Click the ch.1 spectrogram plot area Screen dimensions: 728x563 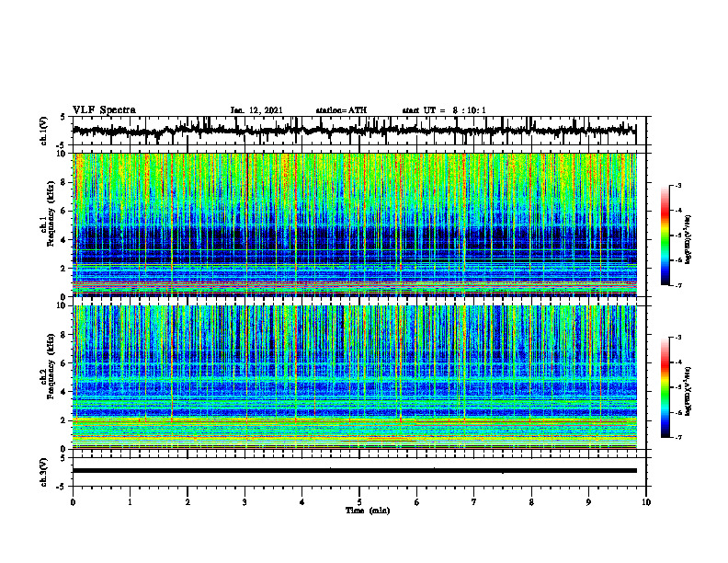(355, 224)
